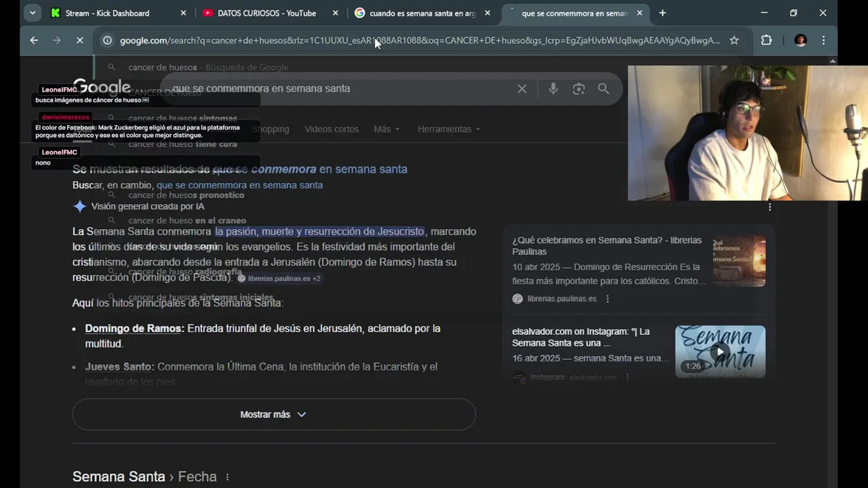
Task: Open the Más filter dropdown
Action: point(387,129)
